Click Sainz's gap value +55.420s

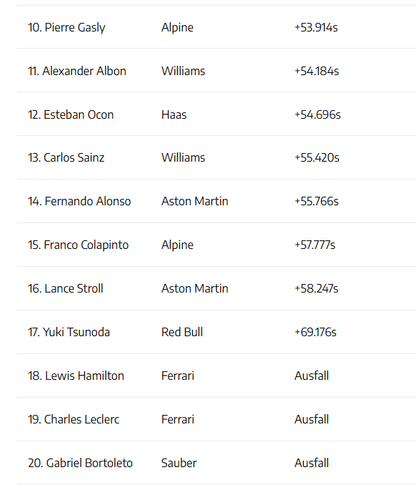[317, 158]
